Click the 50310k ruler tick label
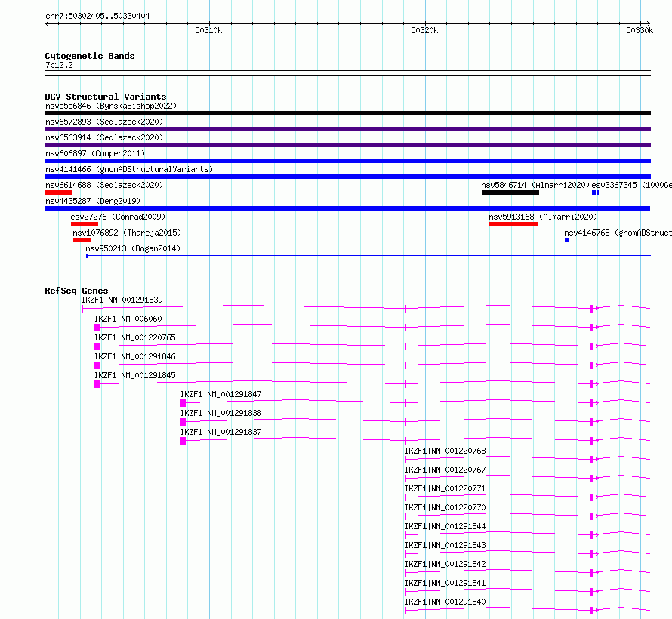This screenshot has width=672, height=619. coord(208,30)
